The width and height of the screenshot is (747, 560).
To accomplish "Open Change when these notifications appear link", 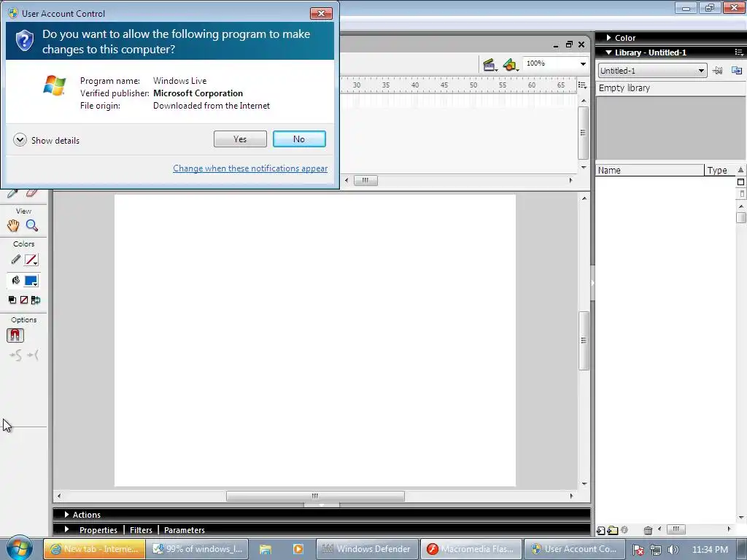I will tap(250, 168).
